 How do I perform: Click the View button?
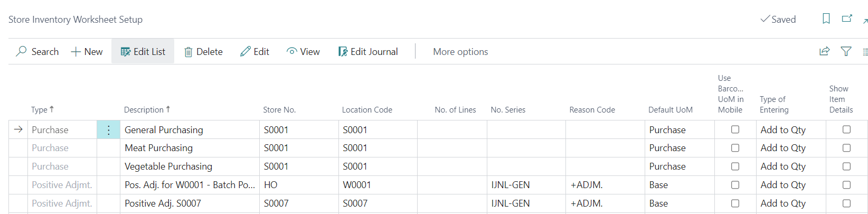point(303,52)
